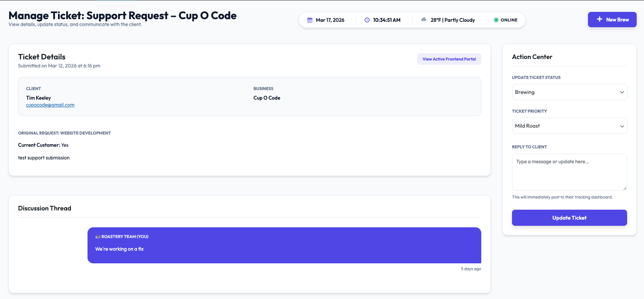644x299 pixels.
Task: Click the clock icon beside the time
Action: click(367, 20)
